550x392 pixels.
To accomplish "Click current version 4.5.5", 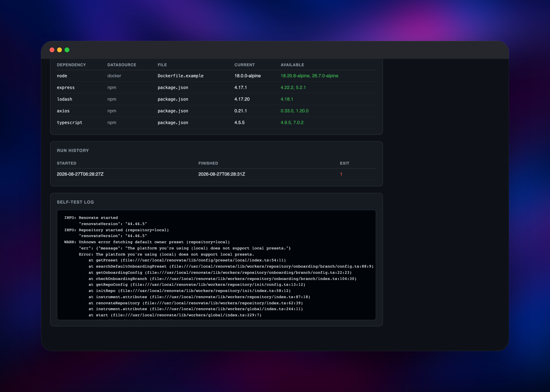I will coord(239,123).
